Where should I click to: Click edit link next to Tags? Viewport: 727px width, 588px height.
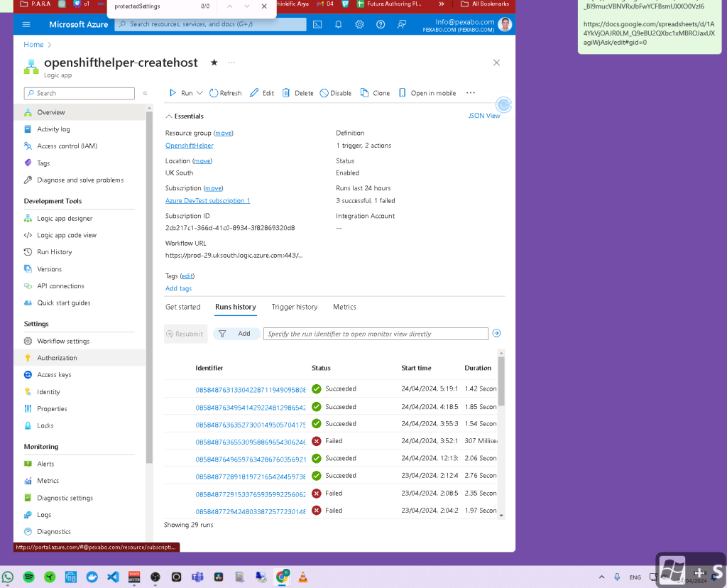tap(187, 276)
